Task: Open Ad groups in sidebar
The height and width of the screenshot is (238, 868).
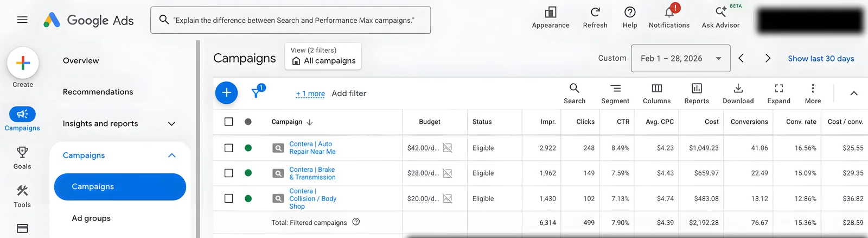Action: [x=91, y=218]
